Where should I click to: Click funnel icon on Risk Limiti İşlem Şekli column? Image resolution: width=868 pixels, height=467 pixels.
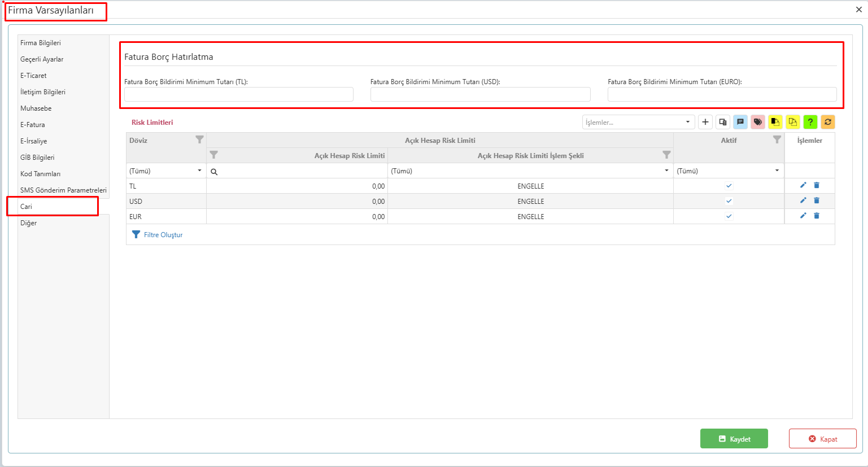tap(666, 155)
